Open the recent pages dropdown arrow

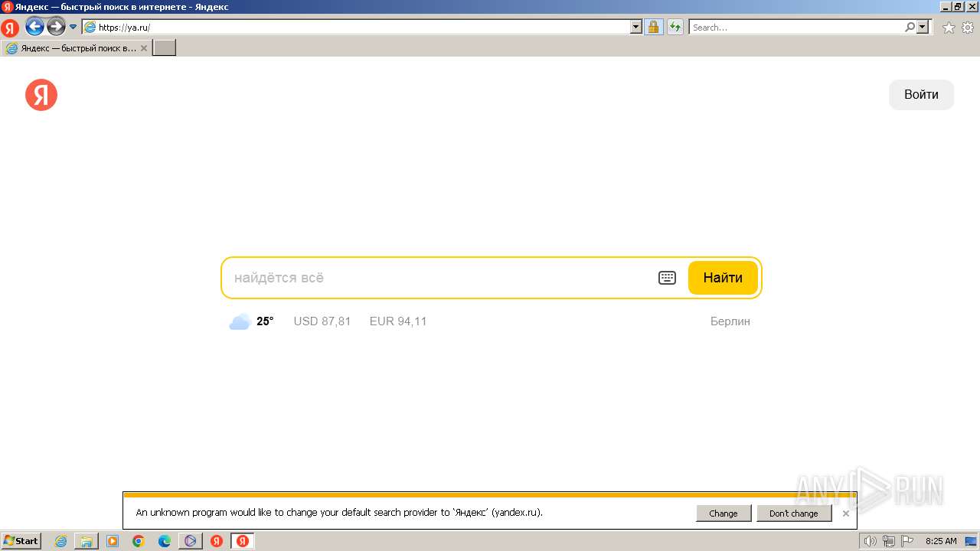click(x=73, y=27)
